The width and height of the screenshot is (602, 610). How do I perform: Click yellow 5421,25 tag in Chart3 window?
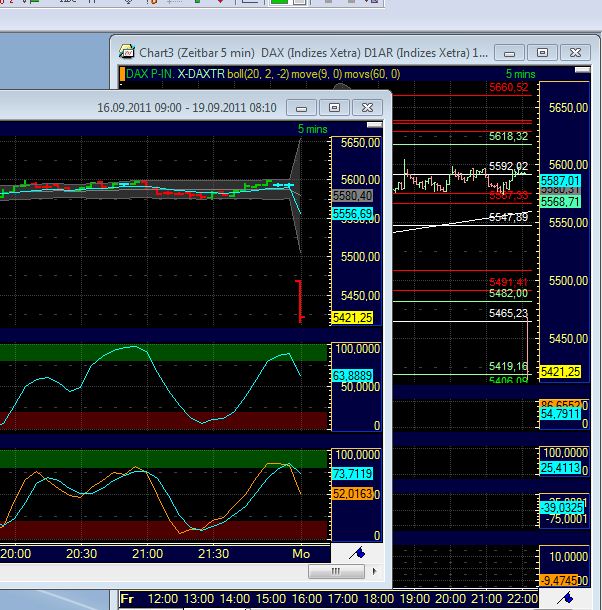click(560, 372)
